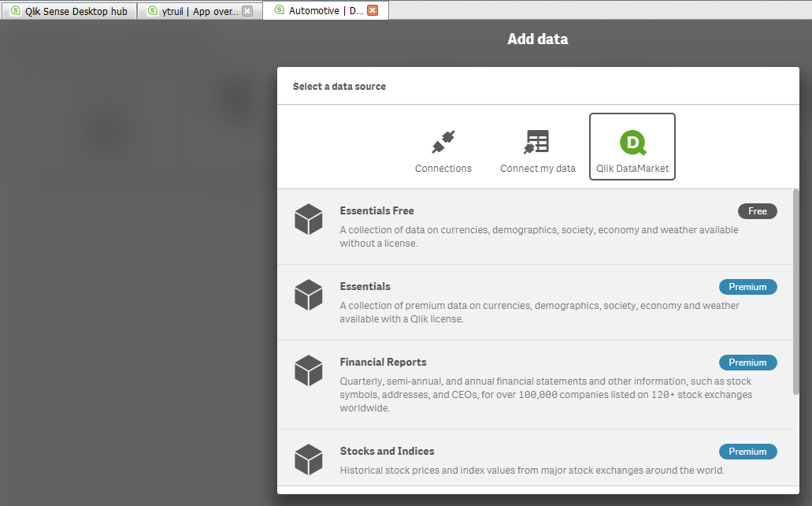The width and height of the screenshot is (812, 506).
Task: Click the Stocks and Indices cube icon
Action: pyautogui.click(x=309, y=459)
